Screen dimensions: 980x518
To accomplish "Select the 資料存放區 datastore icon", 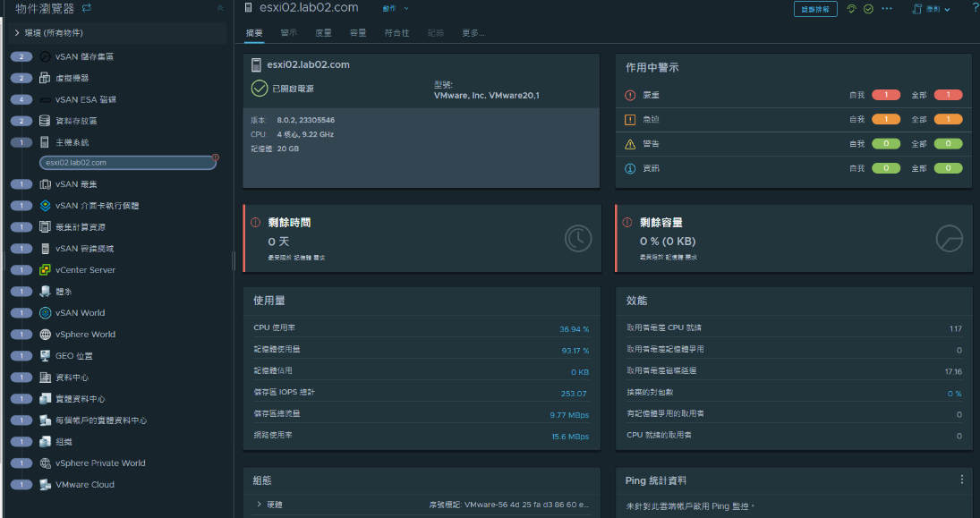I will click(45, 121).
